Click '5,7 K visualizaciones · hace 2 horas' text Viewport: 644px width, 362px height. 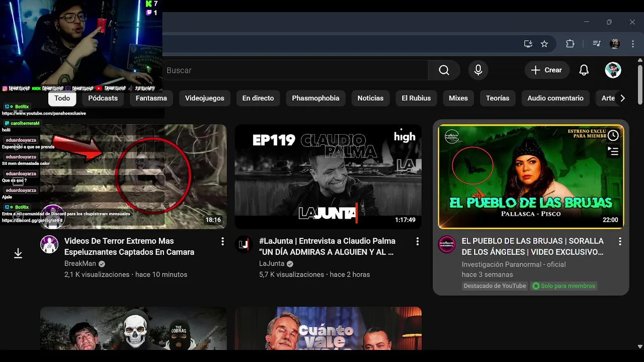click(314, 275)
